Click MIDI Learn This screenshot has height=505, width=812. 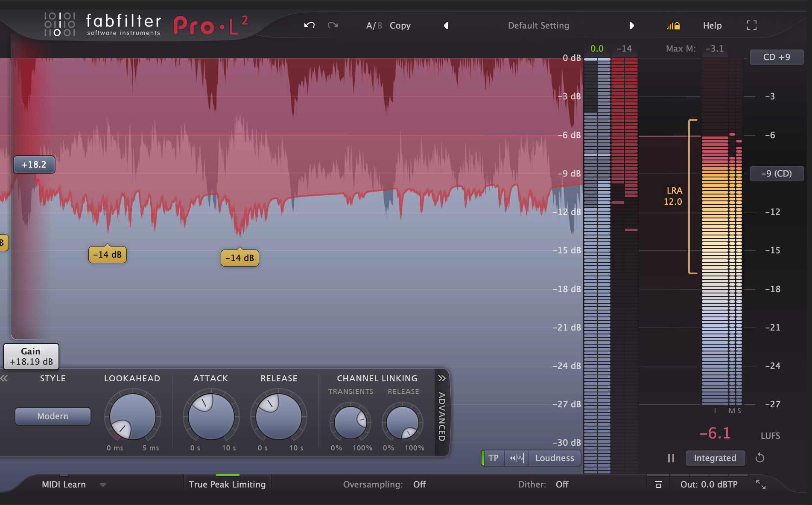(64, 485)
